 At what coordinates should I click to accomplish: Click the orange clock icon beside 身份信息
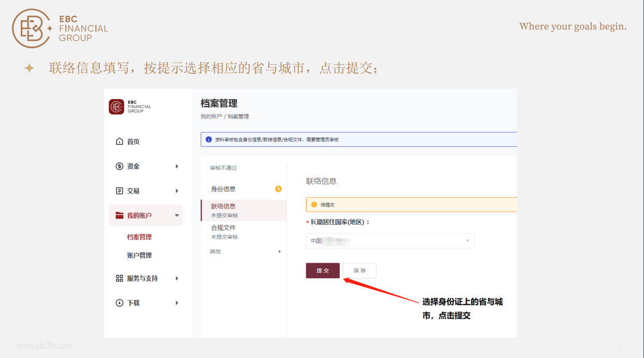pyautogui.click(x=278, y=189)
